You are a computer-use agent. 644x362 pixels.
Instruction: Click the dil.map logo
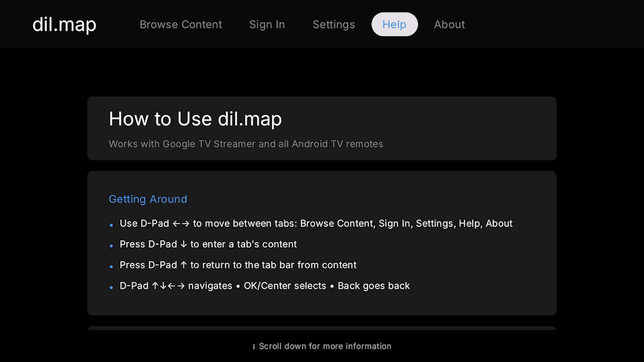pos(64,24)
